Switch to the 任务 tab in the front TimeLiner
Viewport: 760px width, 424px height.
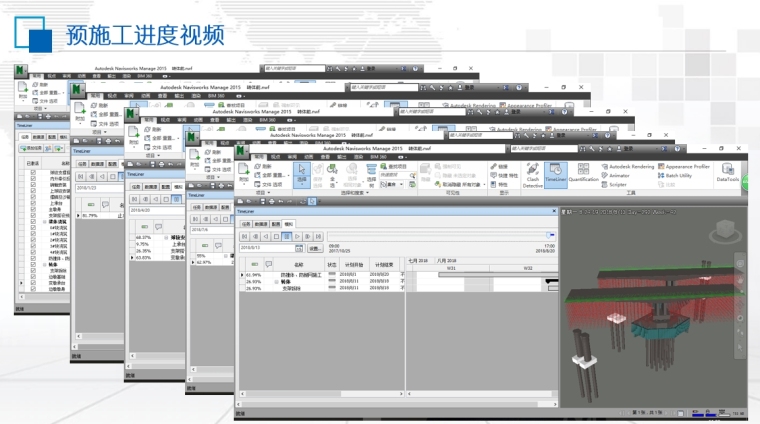coord(246,225)
